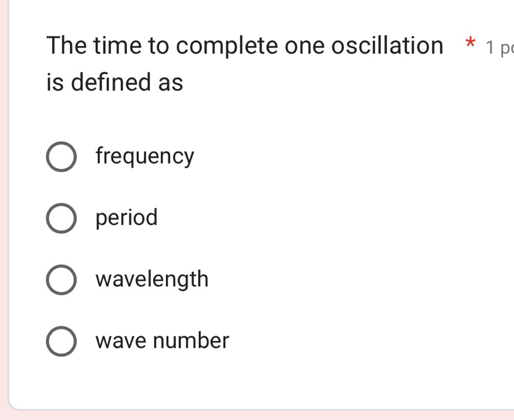The height and width of the screenshot is (420, 514).
Task: Click the last answer option circle
Action: (61, 341)
